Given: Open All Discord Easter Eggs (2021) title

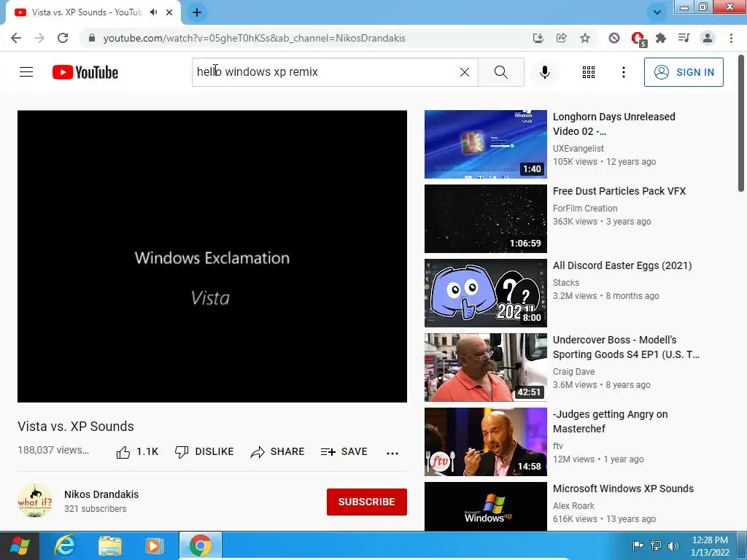Looking at the screenshot, I should coord(622,265).
